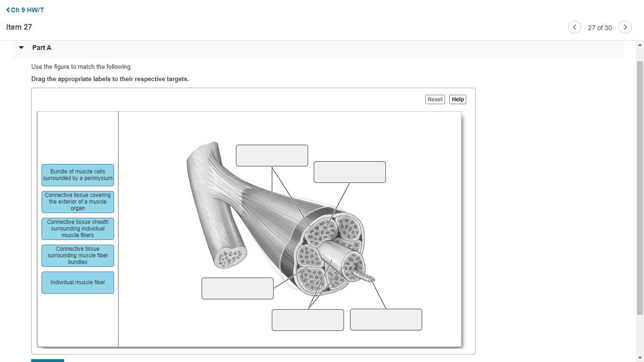Click 'Use the figure to match the following.' text
The width and height of the screenshot is (644, 362).
pyautogui.click(x=82, y=67)
